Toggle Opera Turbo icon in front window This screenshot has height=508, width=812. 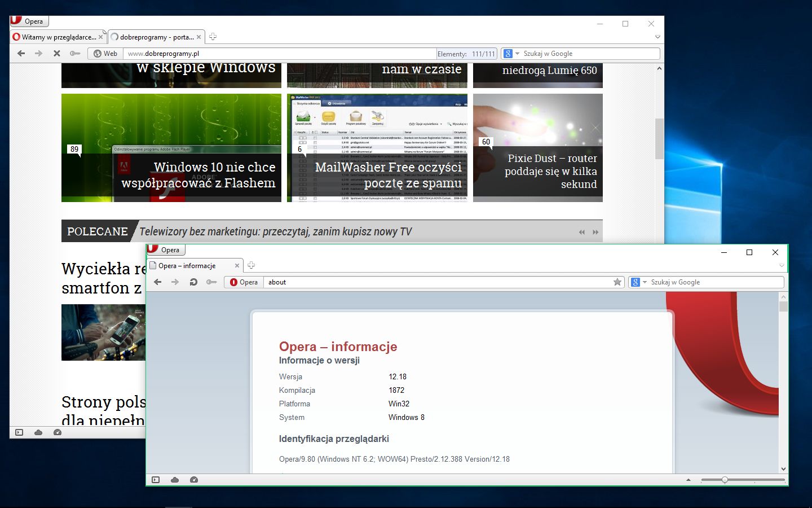point(194,480)
